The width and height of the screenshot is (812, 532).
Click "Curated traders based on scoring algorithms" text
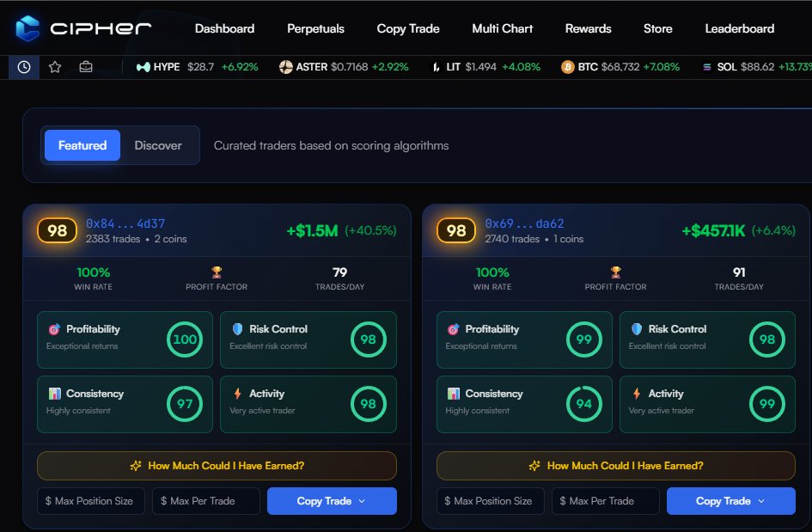(x=332, y=145)
